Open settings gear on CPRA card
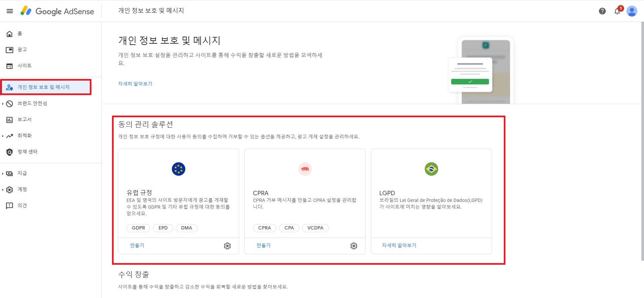Viewport: 644px width, 298px height. coord(354,246)
